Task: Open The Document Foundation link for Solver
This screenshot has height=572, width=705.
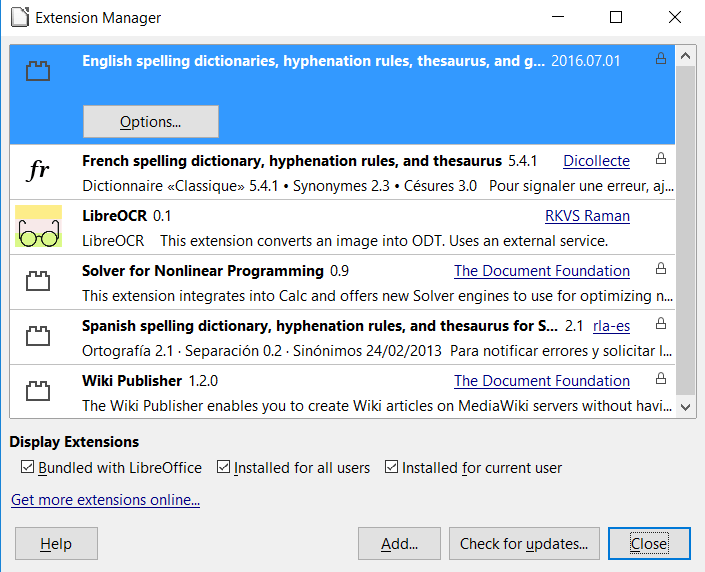Action: click(x=542, y=271)
